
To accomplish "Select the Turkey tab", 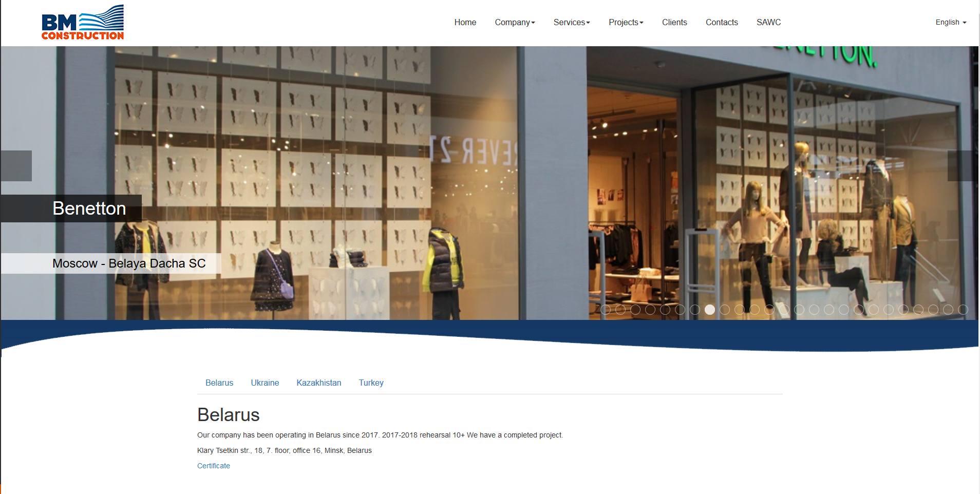I will point(371,383).
